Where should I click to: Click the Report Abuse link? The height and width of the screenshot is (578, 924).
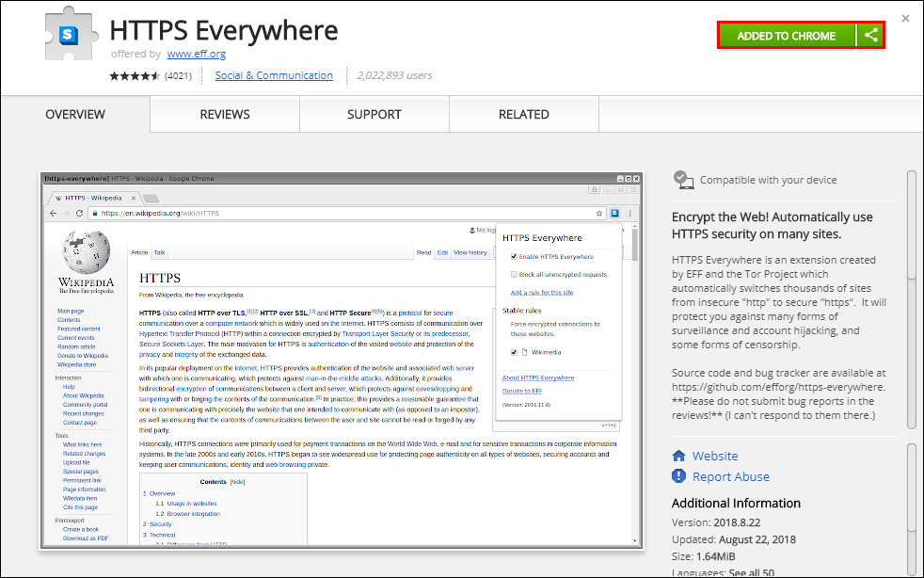731,476
